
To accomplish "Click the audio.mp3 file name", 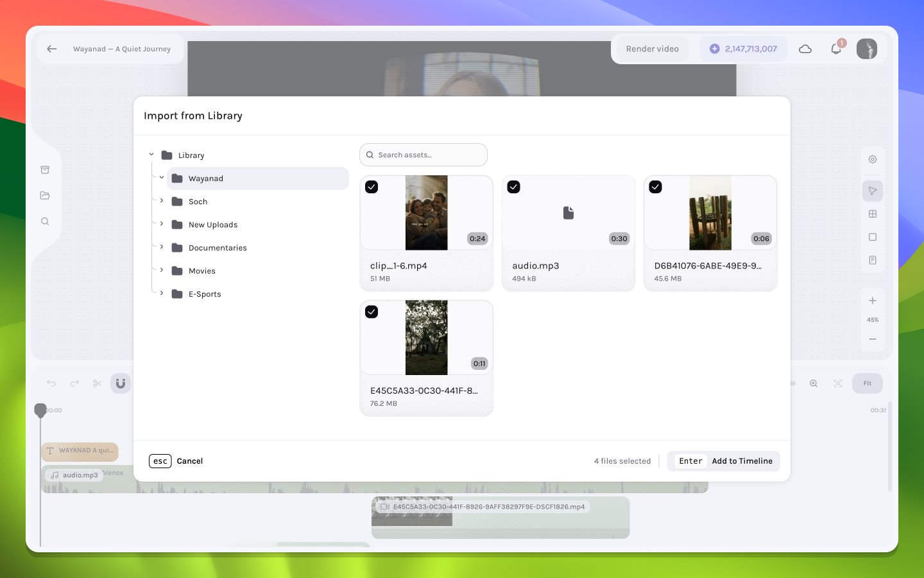I will click(536, 266).
